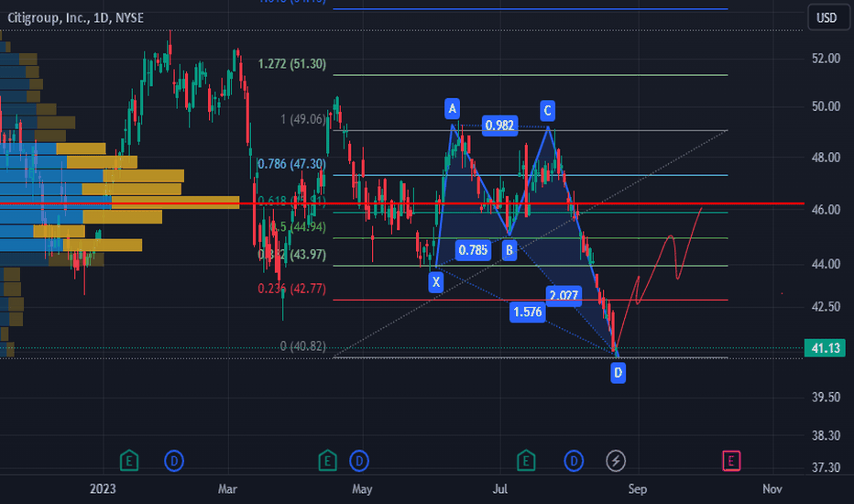
Task: Click the 0.785 ratio label
Action: [473, 250]
